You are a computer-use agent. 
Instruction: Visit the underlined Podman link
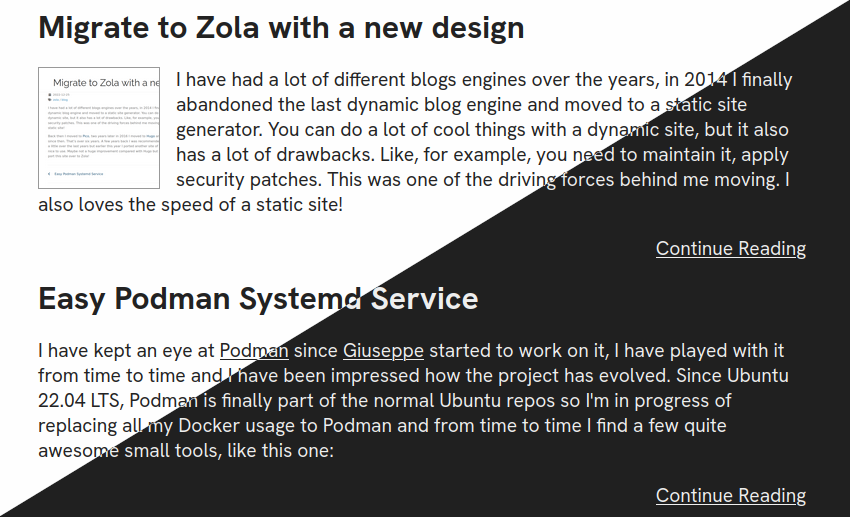click(254, 351)
